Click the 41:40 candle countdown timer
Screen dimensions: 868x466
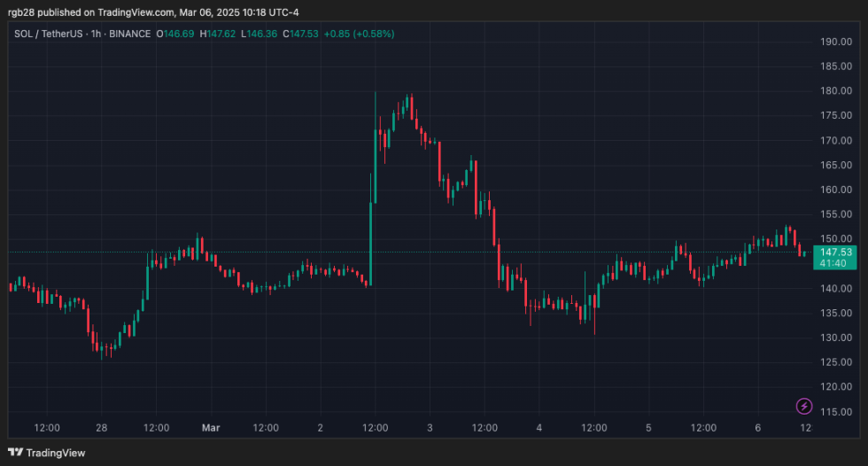coord(835,263)
